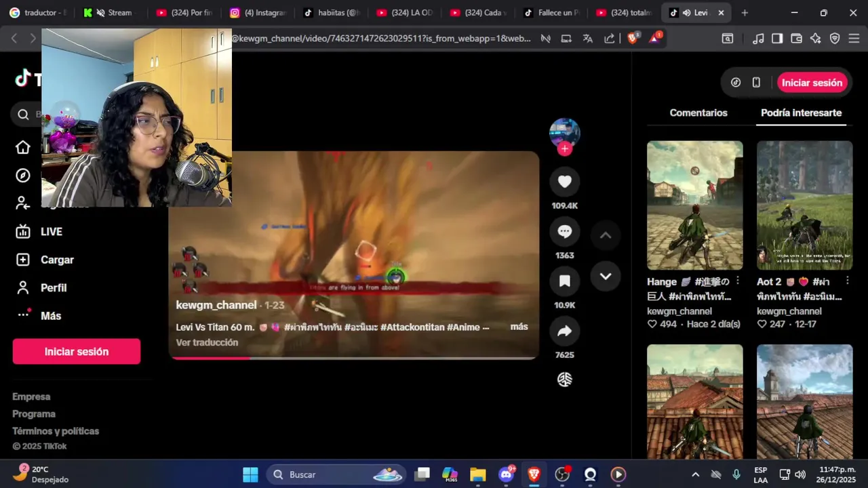Open the Empresa footer link
This screenshot has width=868, height=488.
pyautogui.click(x=31, y=396)
